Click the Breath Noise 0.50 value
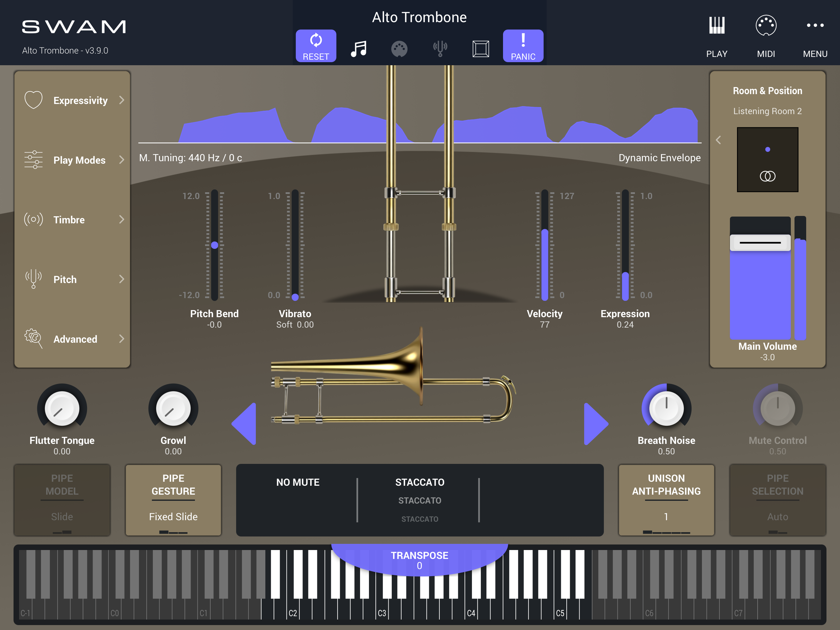The height and width of the screenshot is (630, 840). pos(667,451)
